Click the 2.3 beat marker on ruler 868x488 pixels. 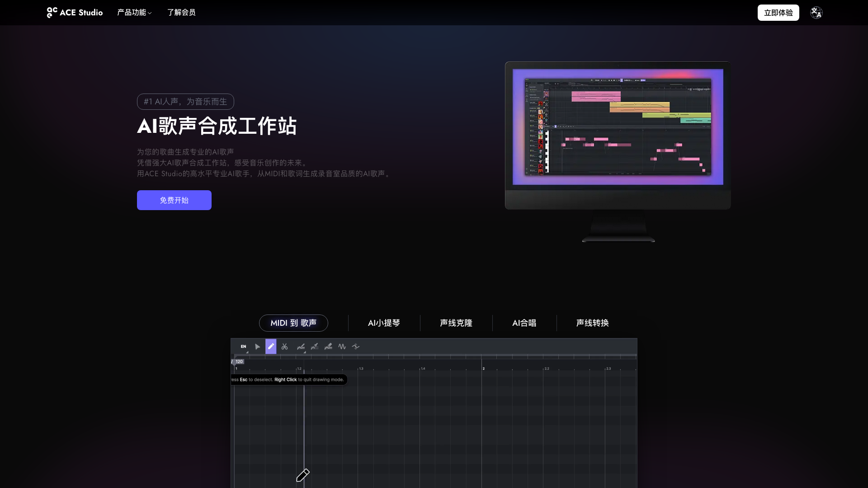(x=608, y=369)
